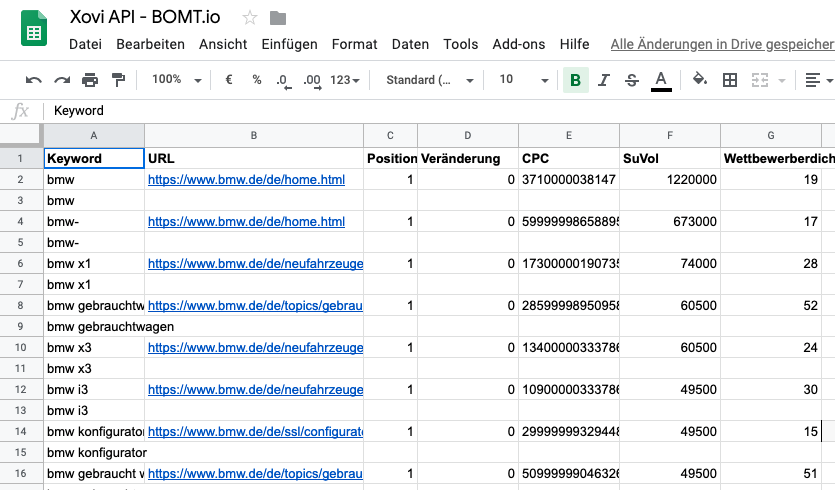This screenshot has height=490, width=835.
Task: Open bmw.de home link in row 2
Action: click(x=246, y=180)
